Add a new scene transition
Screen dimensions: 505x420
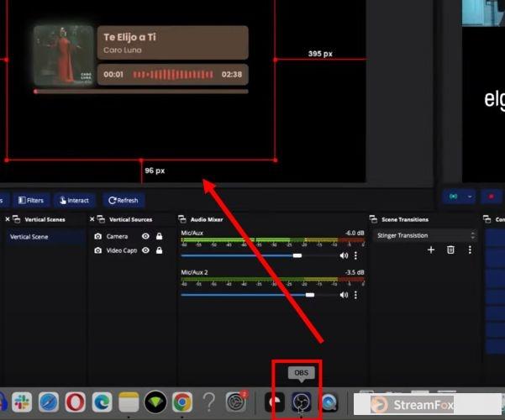point(431,250)
